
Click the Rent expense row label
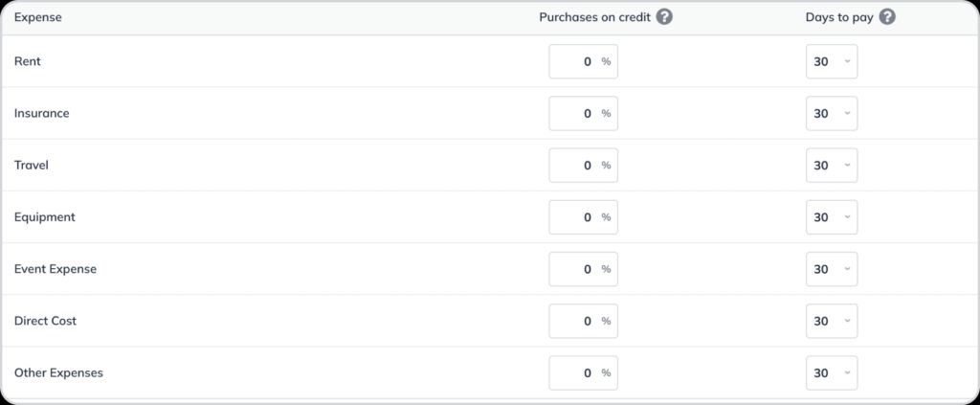pyautogui.click(x=28, y=61)
